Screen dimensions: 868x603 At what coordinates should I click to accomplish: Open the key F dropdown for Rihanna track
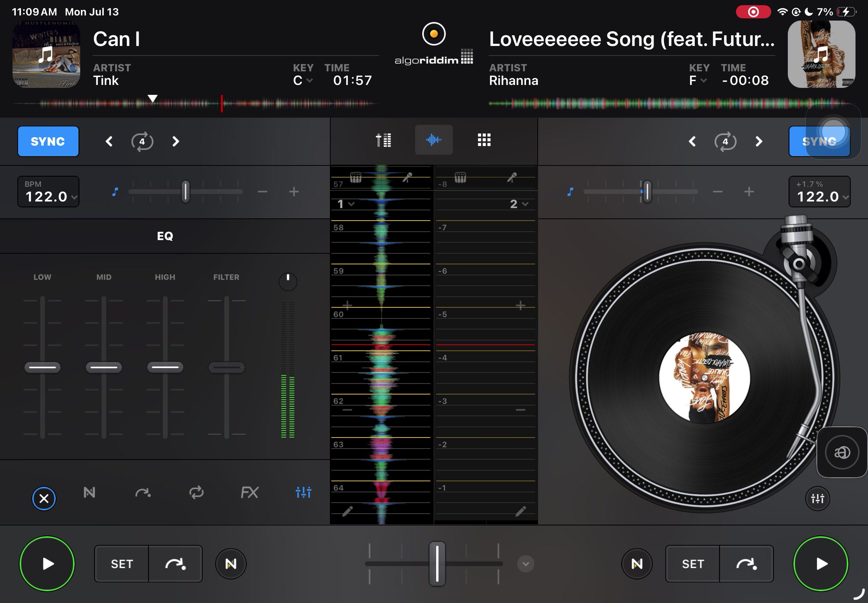click(x=698, y=81)
